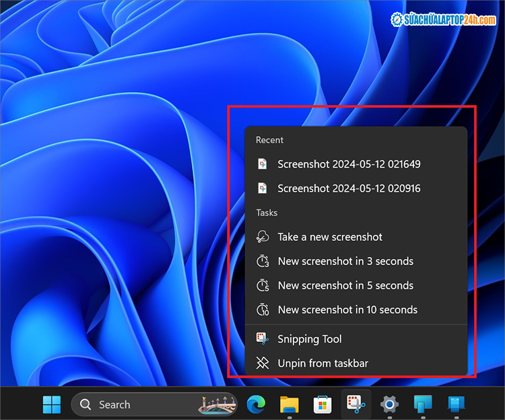Click Snipping Tool app icon in jump list

pyautogui.click(x=263, y=339)
